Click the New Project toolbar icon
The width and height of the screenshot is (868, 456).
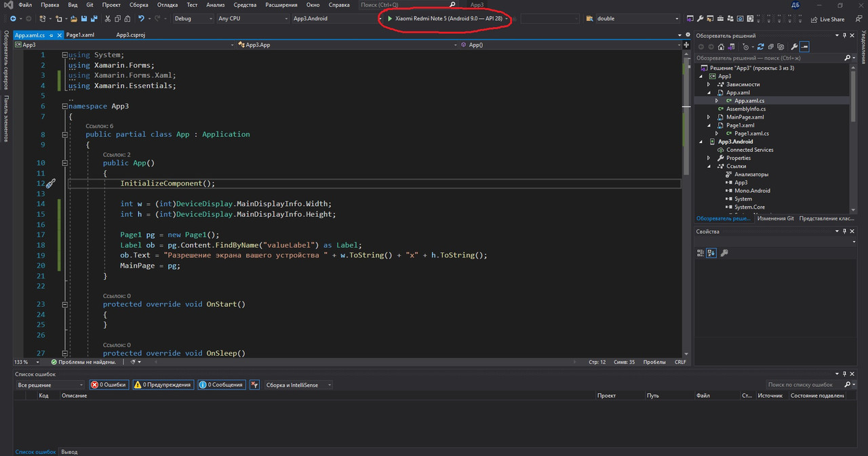[43, 18]
